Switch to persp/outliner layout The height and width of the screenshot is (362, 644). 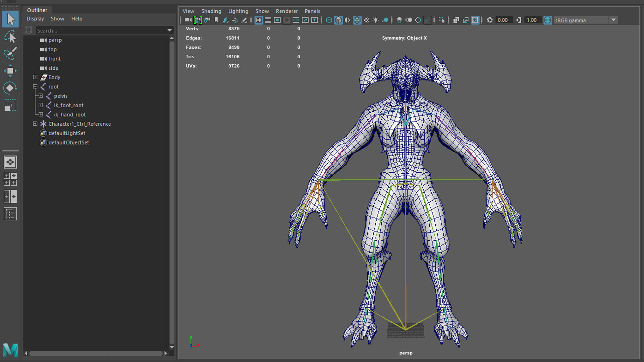10,197
